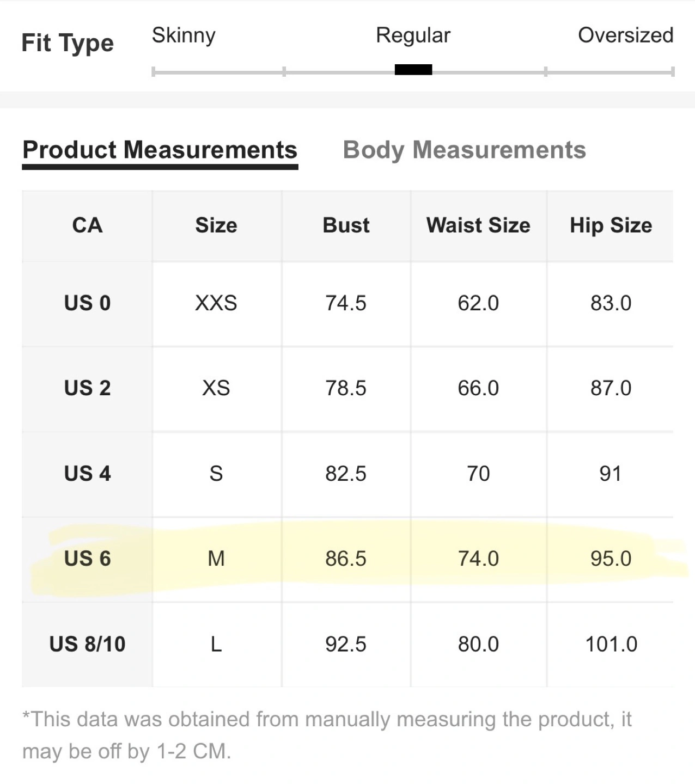Click the Fit Type label
Viewport: 695px width, 784px height.
tap(68, 43)
